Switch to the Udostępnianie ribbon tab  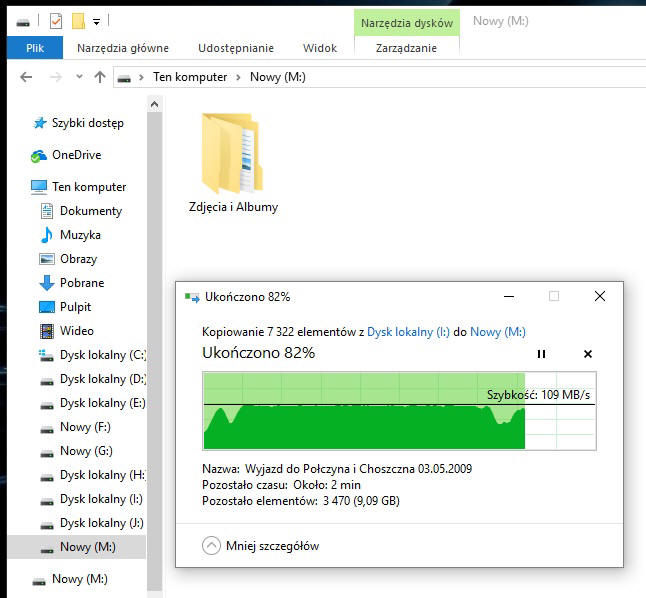pyautogui.click(x=236, y=48)
